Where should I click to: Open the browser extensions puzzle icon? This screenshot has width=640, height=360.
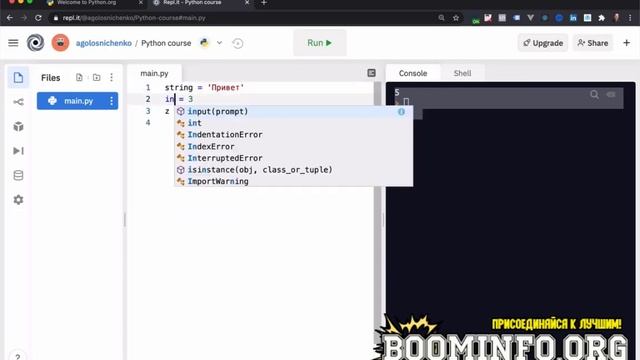click(602, 18)
